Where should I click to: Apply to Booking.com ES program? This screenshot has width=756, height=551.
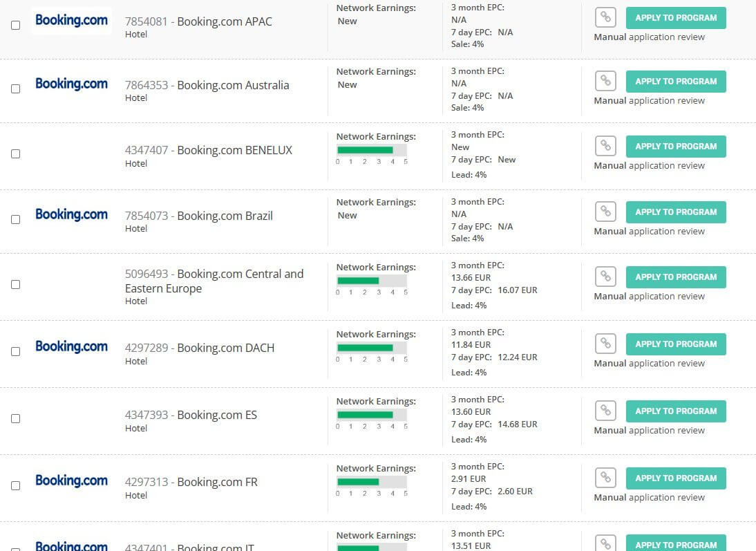coord(676,411)
